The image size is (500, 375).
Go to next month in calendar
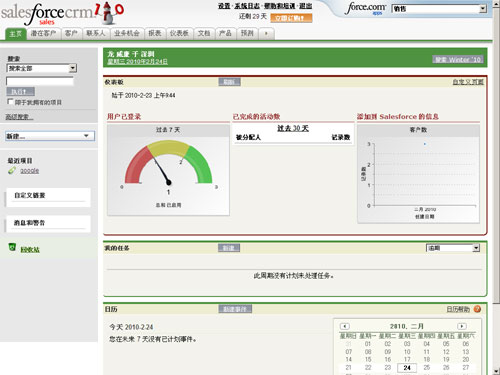pos(462,326)
